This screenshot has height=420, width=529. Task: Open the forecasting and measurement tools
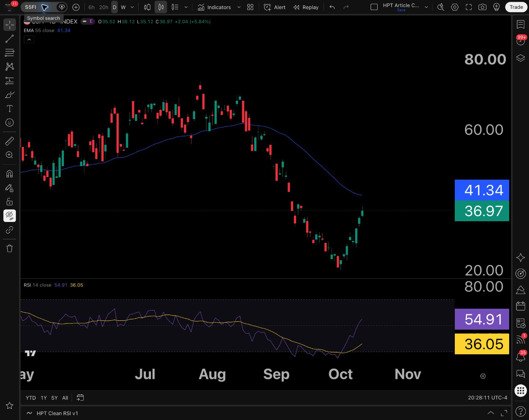coord(10,80)
